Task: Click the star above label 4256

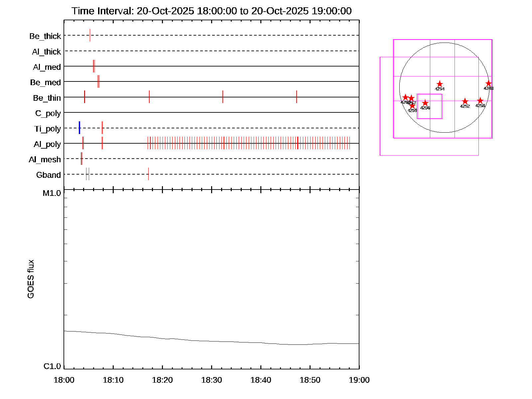Action: (x=425, y=103)
